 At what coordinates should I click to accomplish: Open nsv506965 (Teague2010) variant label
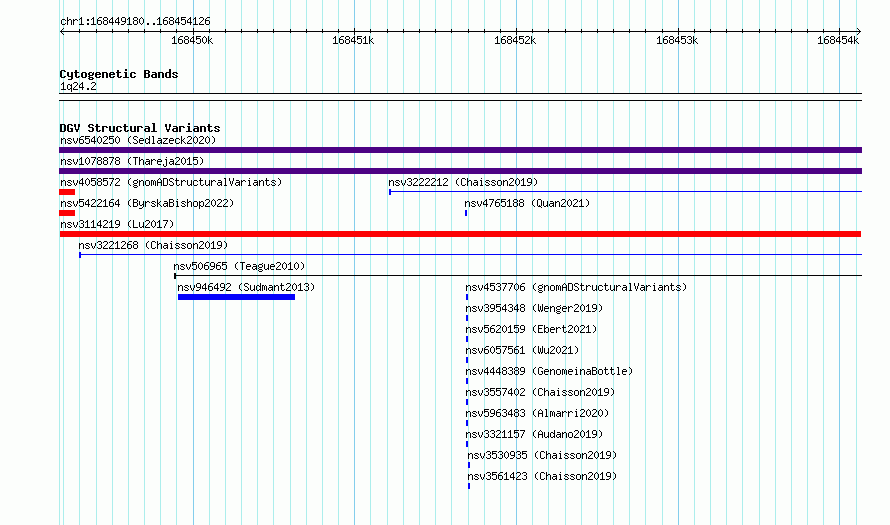click(239, 266)
